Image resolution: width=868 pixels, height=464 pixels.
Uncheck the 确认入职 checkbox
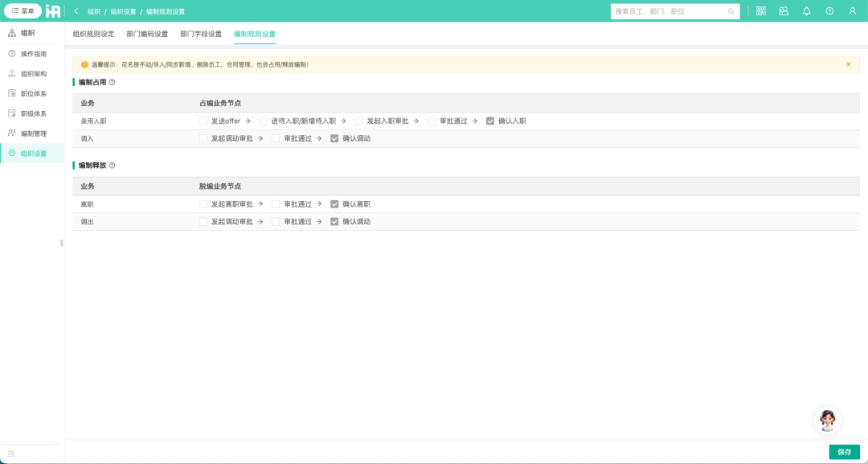[490, 121]
